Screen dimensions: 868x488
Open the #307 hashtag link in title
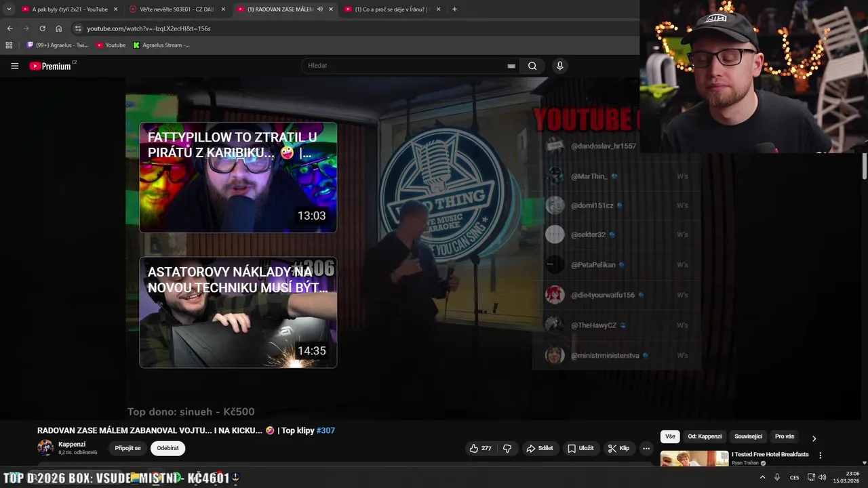pyautogui.click(x=325, y=430)
